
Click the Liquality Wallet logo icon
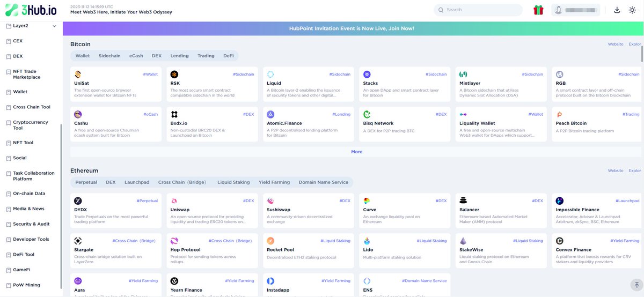pos(463,115)
